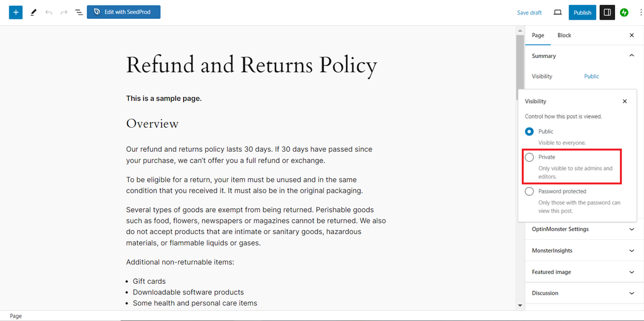Choose the Password protected radio option
644x321 pixels.
click(530, 191)
